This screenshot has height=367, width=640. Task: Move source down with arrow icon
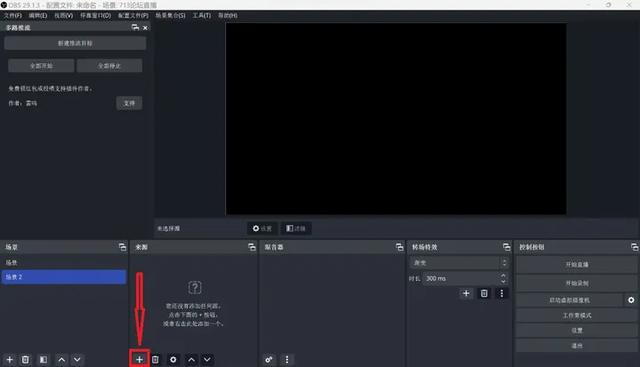[207, 359]
